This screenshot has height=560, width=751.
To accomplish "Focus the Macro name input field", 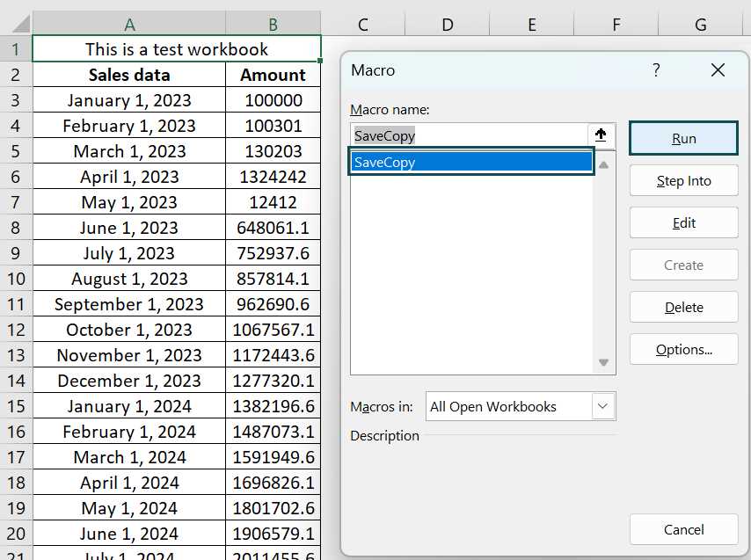I will (470, 136).
